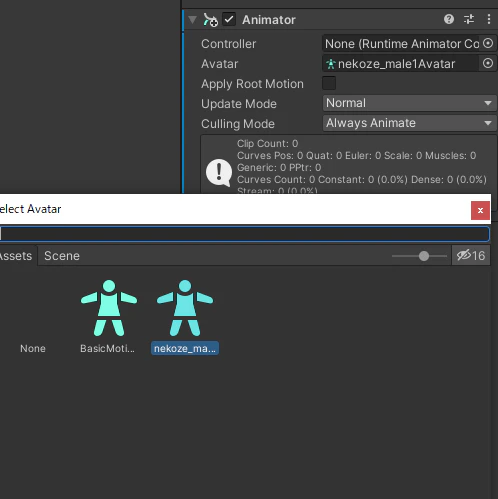The image size is (498, 499).
Task: Disable the Animator component checkbox
Action: [x=229, y=19]
